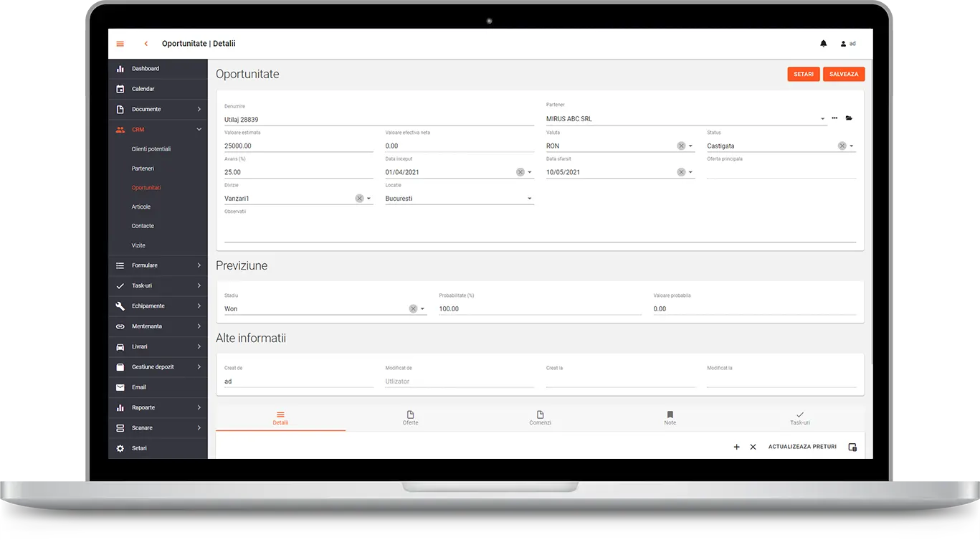This screenshot has width=980, height=540.
Task: Switch to the Oferte tab
Action: (410, 418)
